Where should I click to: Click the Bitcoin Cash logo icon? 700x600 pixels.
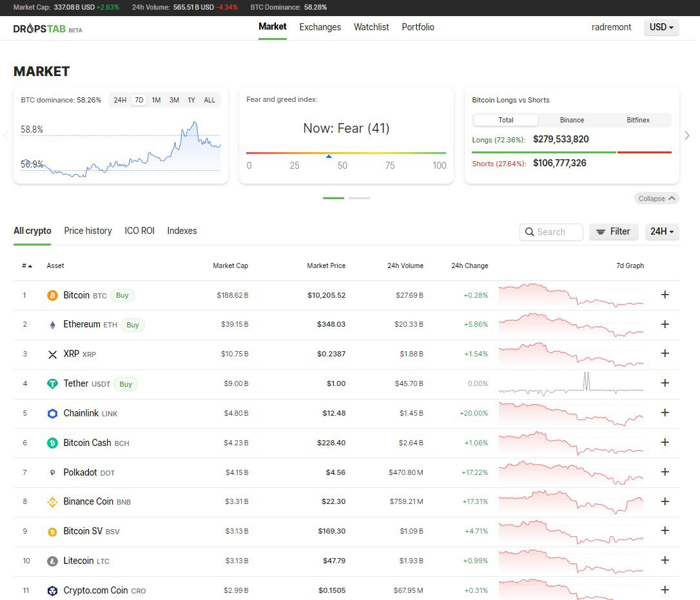point(52,443)
